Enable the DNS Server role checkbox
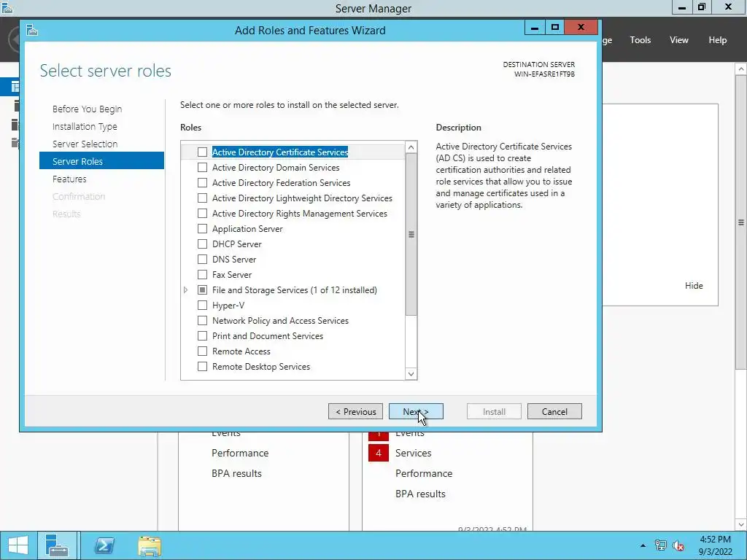Screen dimensions: 747x560 [x=203, y=259]
